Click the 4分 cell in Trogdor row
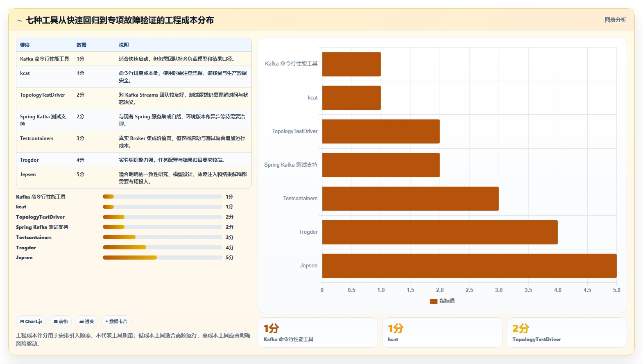643x364 pixels. click(x=80, y=160)
